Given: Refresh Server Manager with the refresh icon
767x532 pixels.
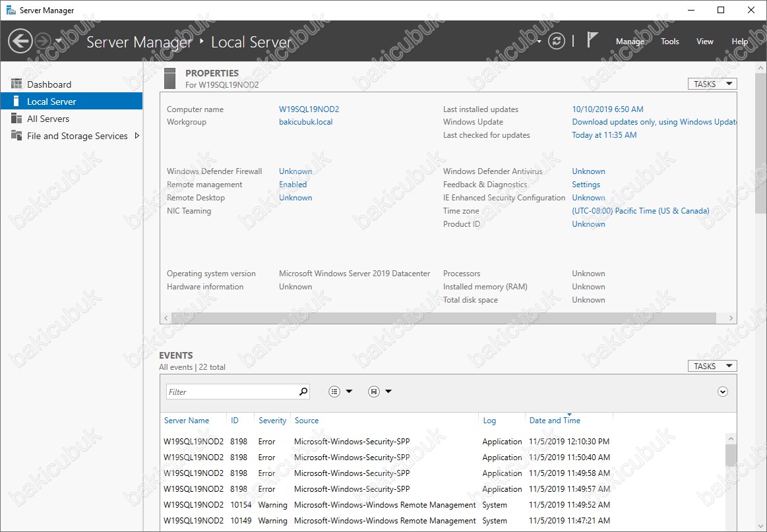Looking at the screenshot, I should click(556, 41).
